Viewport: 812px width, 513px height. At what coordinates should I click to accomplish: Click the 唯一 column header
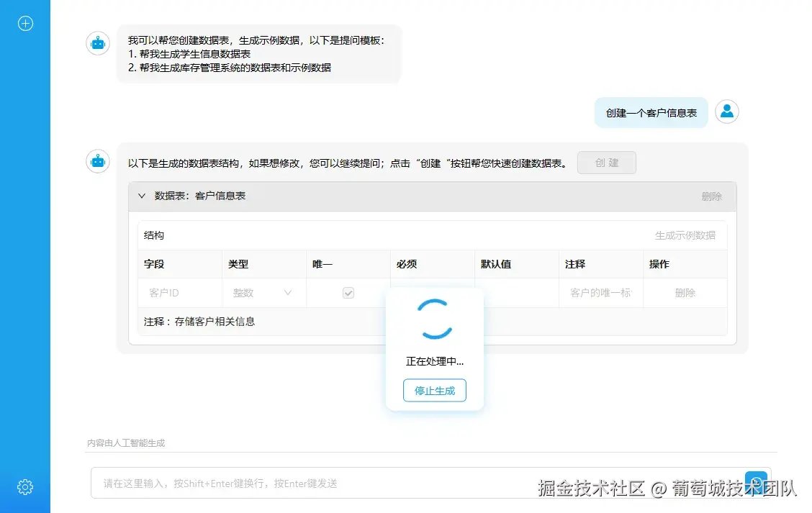(x=322, y=264)
